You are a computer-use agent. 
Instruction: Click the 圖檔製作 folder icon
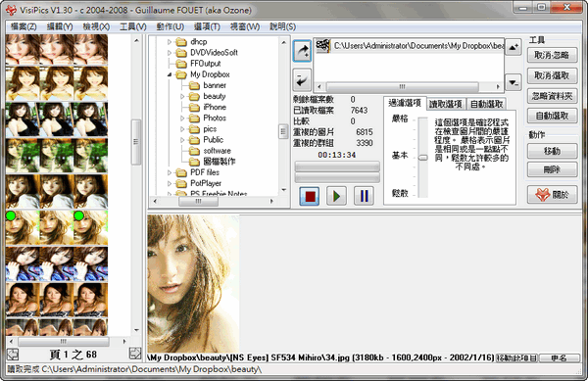pyautogui.click(x=194, y=162)
